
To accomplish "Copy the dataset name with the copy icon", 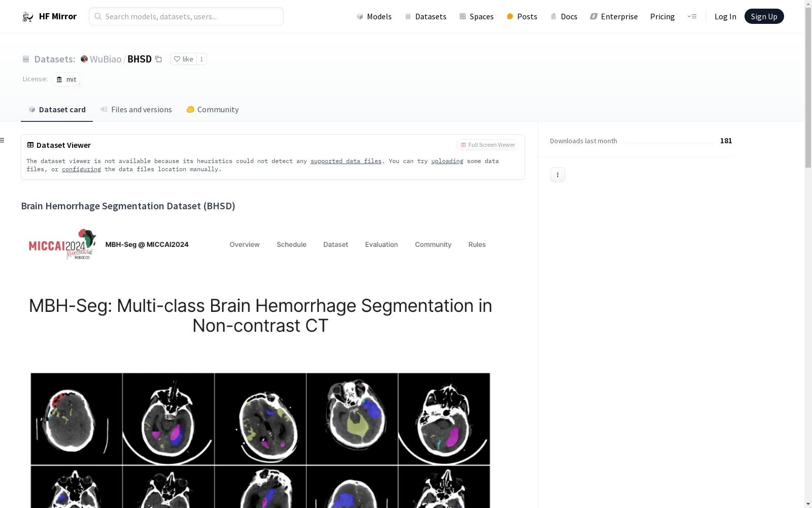I will click(x=158, y=59).
